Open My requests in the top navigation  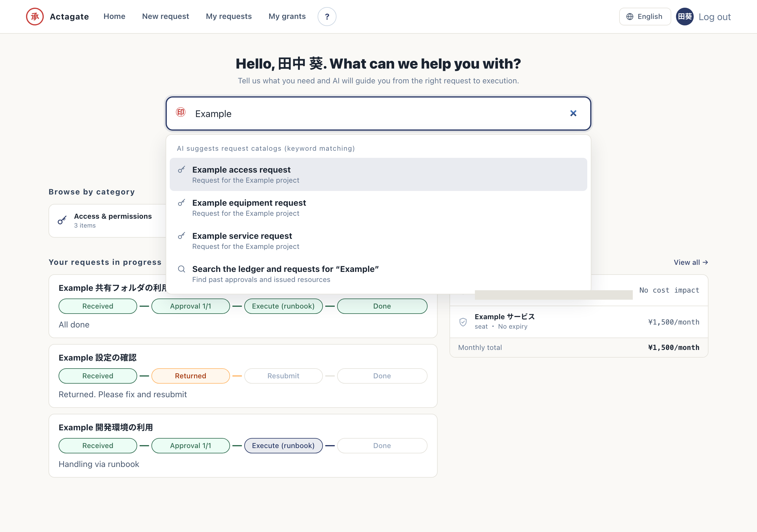click(x=229, y=17)
